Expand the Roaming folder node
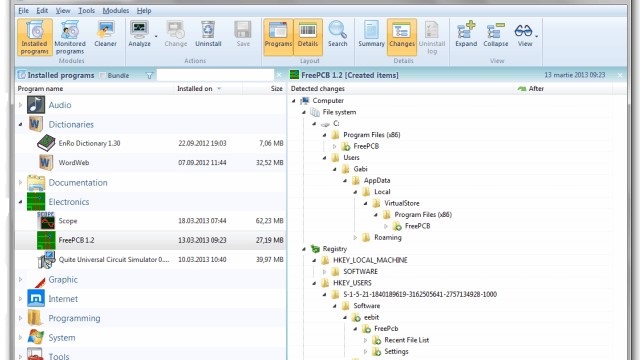 (x=355, y=237)
